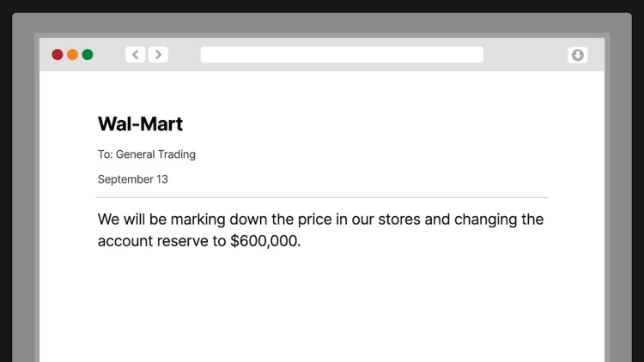Close the window with the red dot
Image resolution: width=644 pixels, height=362 pixels.
tap(58, 55)
